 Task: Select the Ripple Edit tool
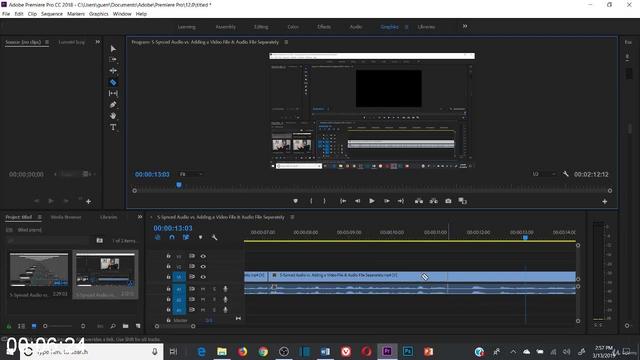click(113, 71)
